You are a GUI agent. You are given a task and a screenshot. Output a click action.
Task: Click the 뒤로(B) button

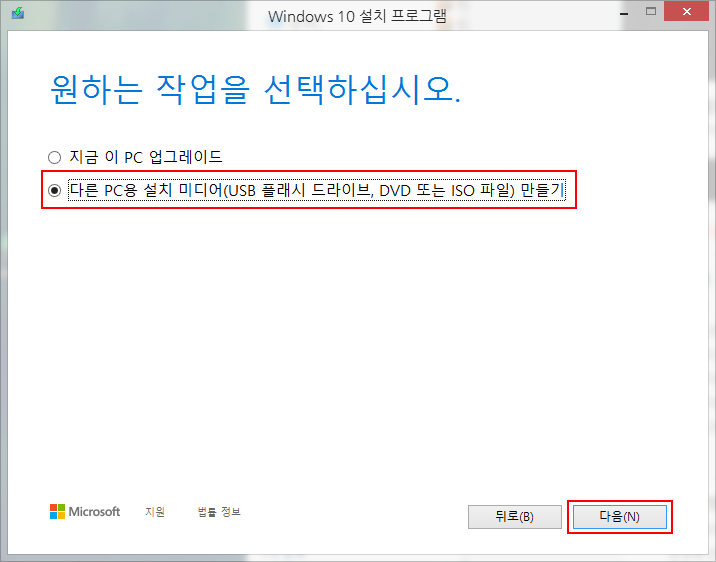tap(515, 517)
